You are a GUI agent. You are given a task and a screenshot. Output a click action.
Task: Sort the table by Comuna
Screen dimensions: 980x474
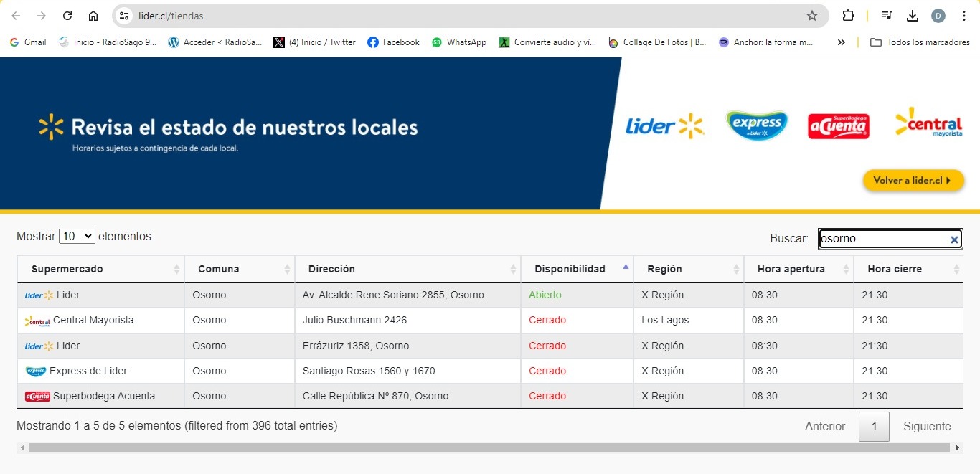[x=240, y=269]
